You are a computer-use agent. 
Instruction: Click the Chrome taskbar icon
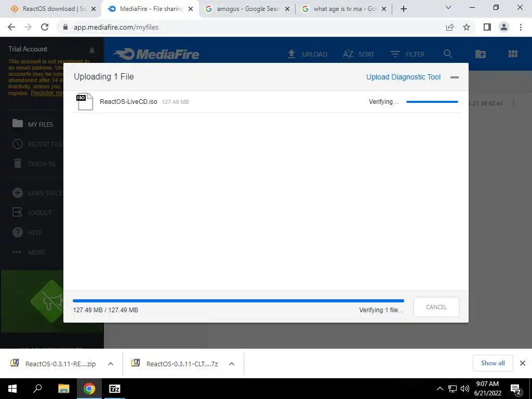pos(89,389)
